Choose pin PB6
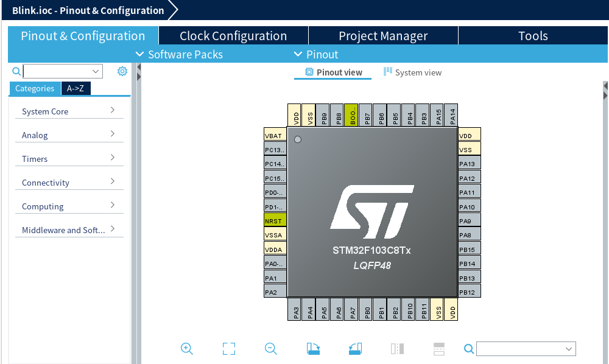Screen dimensions: 609x364 click(380, 115)
